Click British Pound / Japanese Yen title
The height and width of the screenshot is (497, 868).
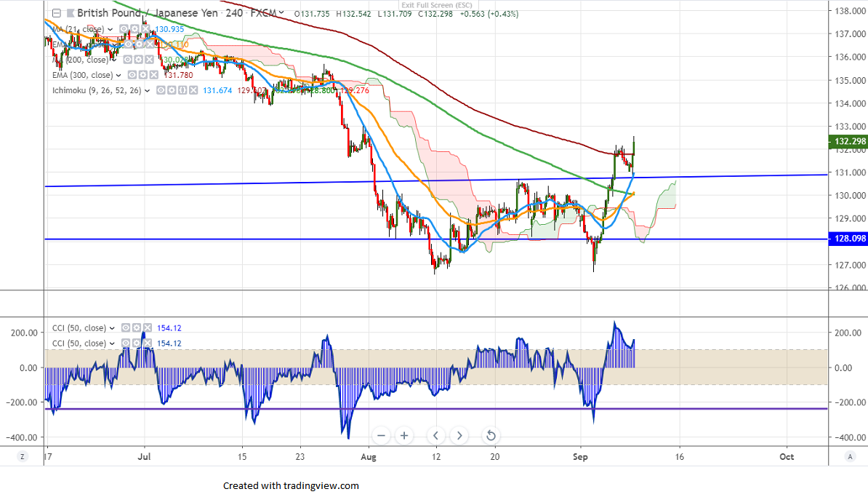(148, 13)
